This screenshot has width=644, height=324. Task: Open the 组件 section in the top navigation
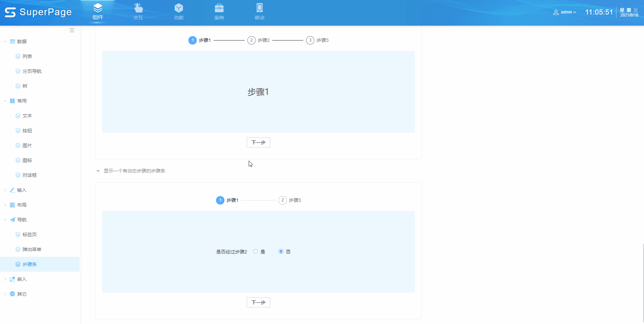click(x=97, y=12)
